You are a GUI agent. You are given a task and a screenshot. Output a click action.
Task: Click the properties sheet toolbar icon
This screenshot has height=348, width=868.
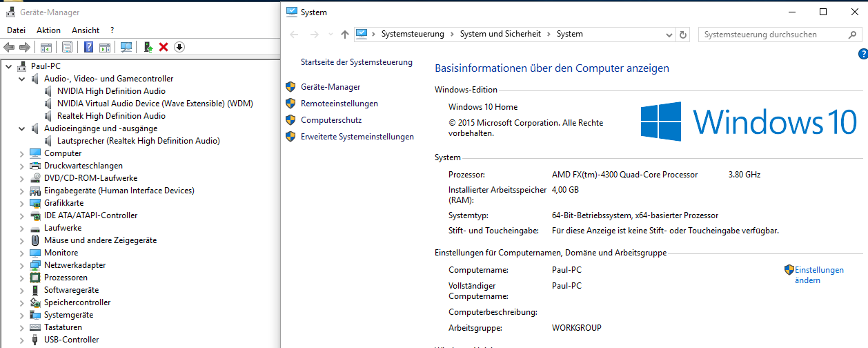coord(67,47)
